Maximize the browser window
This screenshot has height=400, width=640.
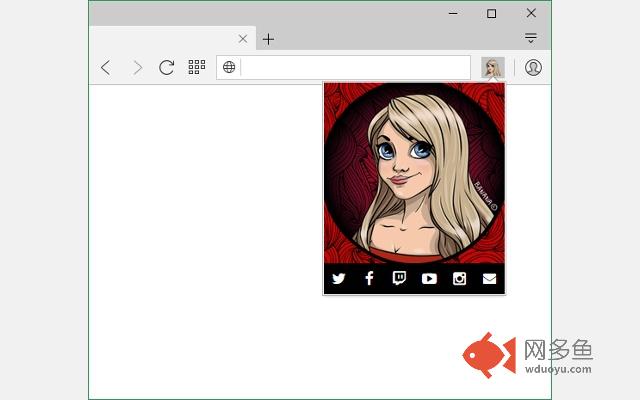491,13
